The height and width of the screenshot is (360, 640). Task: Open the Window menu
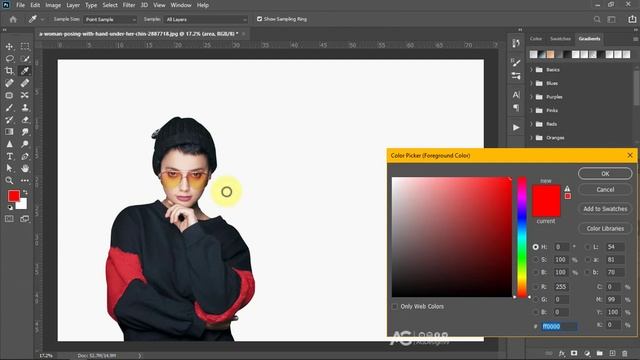click(x=181, y=5)
